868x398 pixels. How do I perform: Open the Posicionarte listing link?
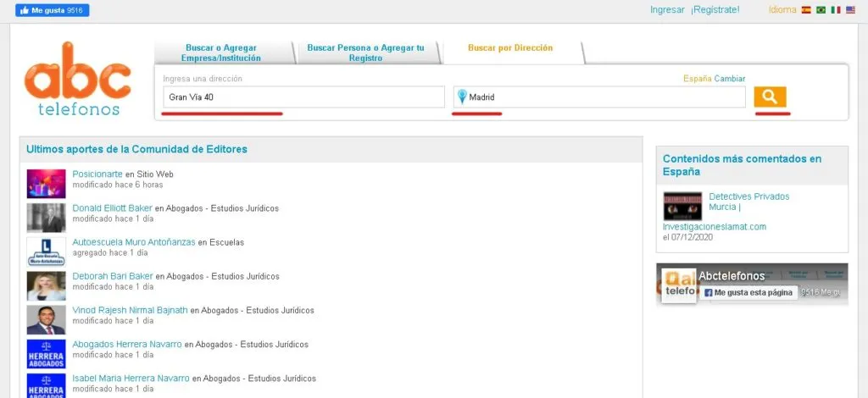pos(97,174)
